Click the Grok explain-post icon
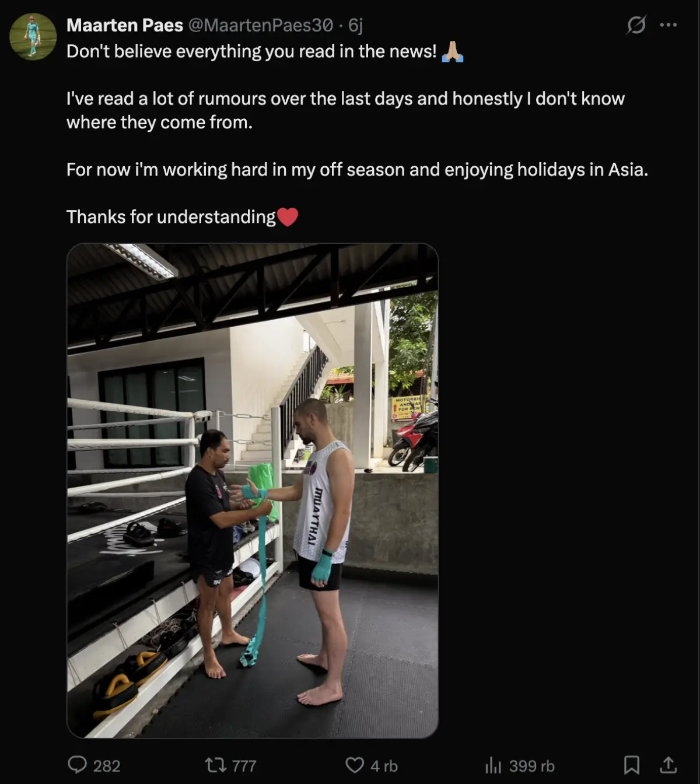The image size is (700, 784). pyautogui.click(x=636, y=25)
